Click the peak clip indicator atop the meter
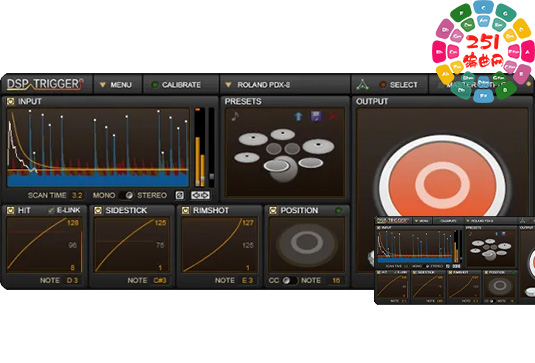 198,110
